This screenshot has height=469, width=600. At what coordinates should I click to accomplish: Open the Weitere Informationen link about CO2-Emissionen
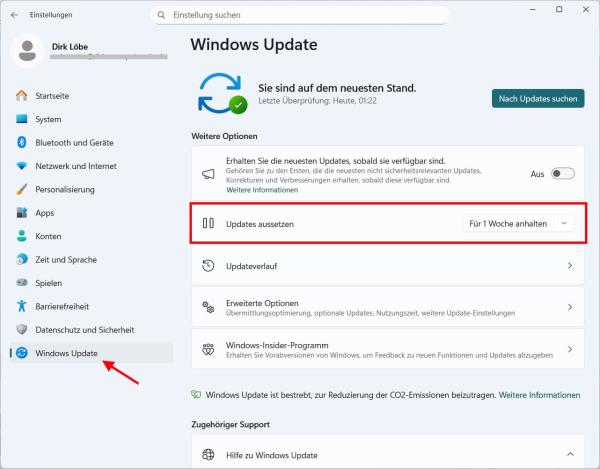539,395
